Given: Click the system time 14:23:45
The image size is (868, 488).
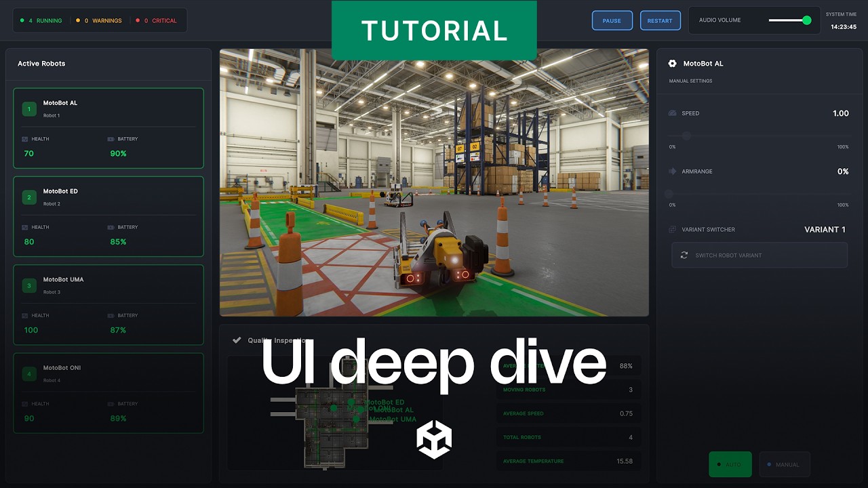Looking at the screenshot, I should 844,27.
